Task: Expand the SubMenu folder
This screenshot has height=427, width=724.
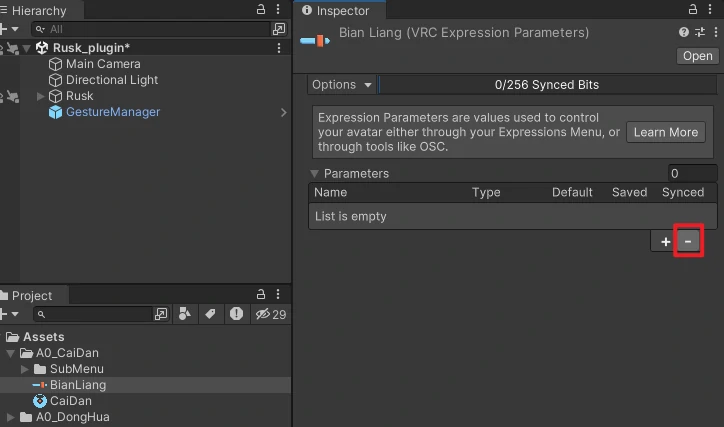Action: point(26,369)
